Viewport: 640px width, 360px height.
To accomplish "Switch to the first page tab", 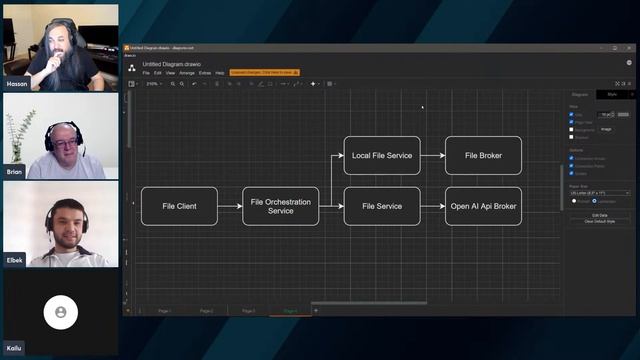I will (164, 311).
